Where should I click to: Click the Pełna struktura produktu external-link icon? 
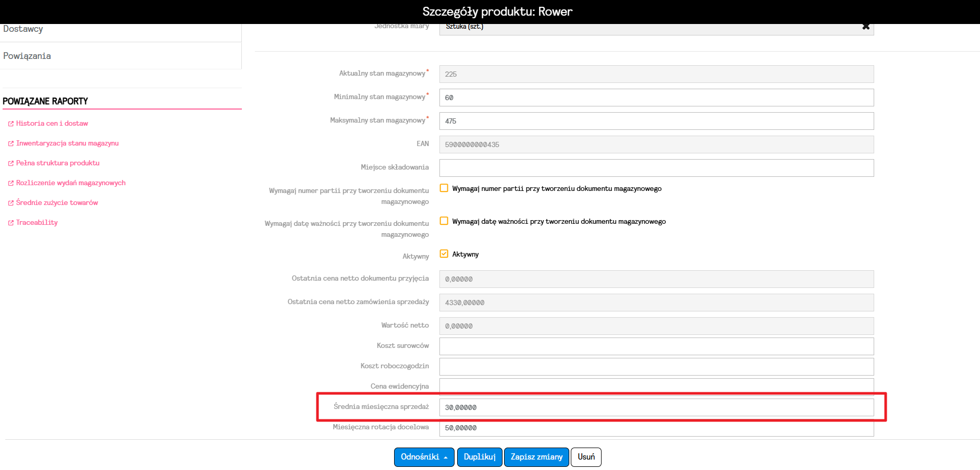pos(10,163)
